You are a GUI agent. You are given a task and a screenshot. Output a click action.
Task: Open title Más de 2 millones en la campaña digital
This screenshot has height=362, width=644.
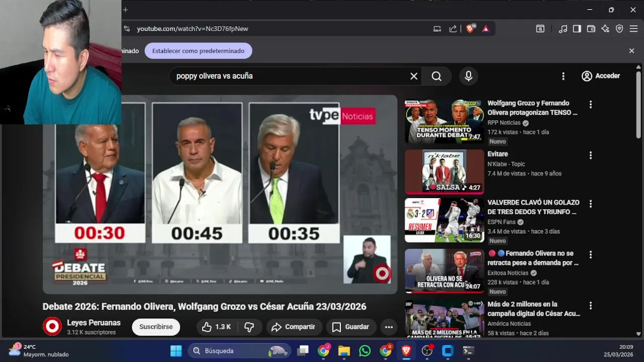534,309
